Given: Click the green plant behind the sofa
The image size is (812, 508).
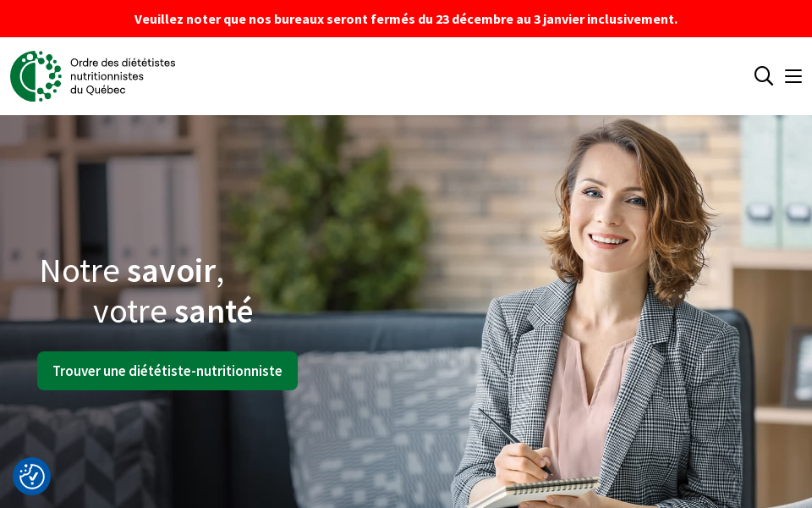Looking at the screenshot, I should pyautogui.click(x=332, y=218).
